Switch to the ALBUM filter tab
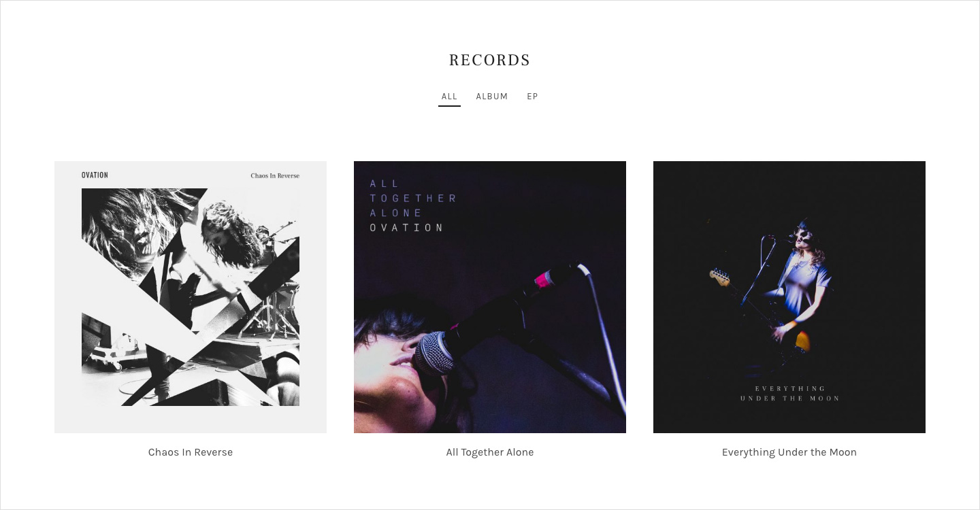 click(492, 97)
